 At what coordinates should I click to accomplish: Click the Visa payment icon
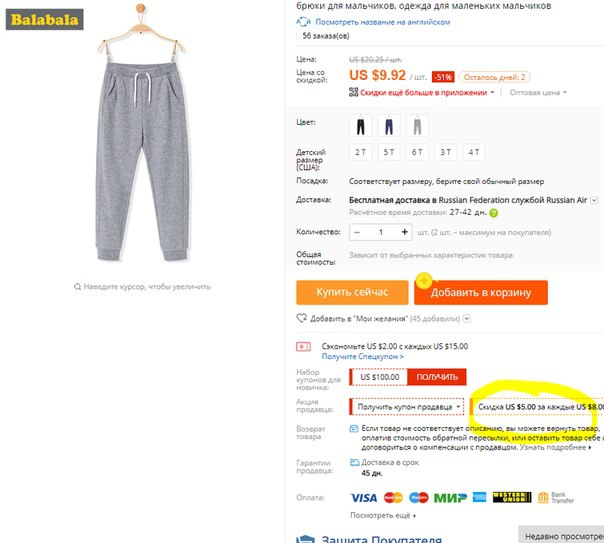pyautogui.click(x=364, y=498)
